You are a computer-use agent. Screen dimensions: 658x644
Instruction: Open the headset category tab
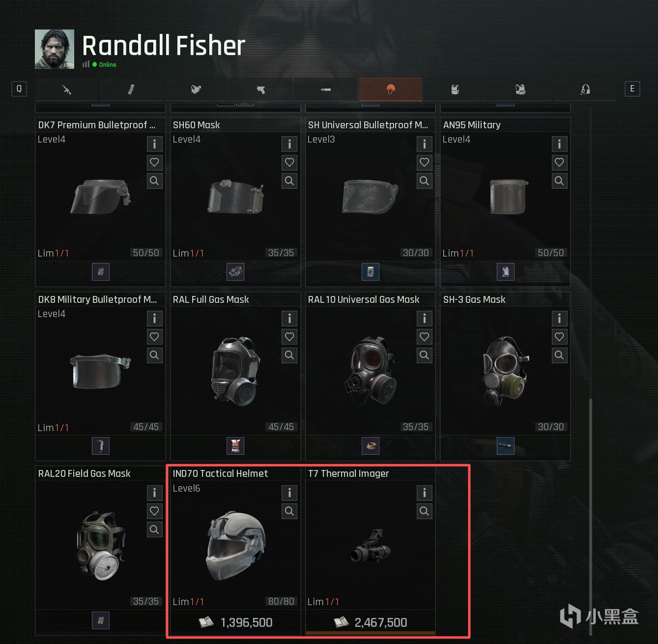pyautogui.click(x=585, y=89)
